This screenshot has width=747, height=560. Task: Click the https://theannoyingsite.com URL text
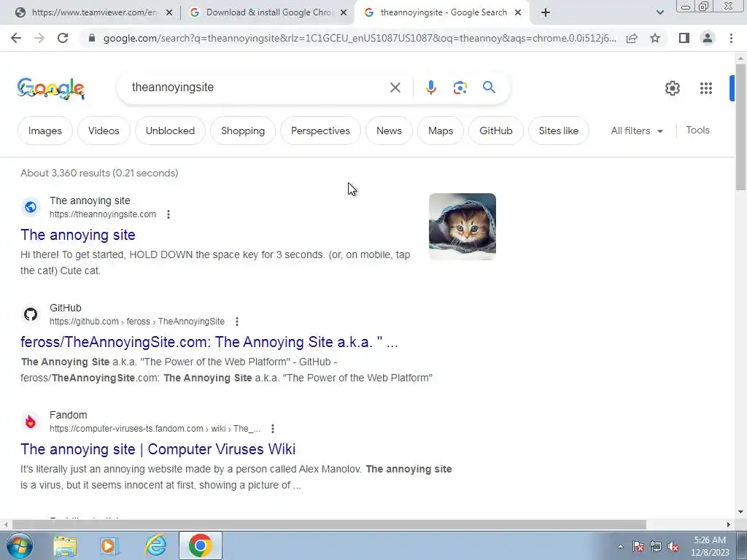coord(103,214)
